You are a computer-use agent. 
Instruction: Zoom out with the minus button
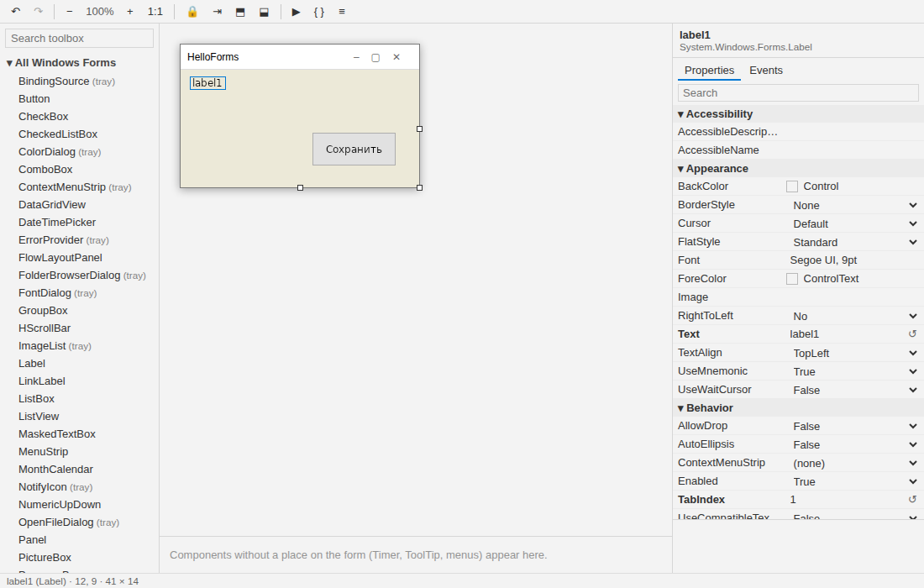tap(70, 11)
